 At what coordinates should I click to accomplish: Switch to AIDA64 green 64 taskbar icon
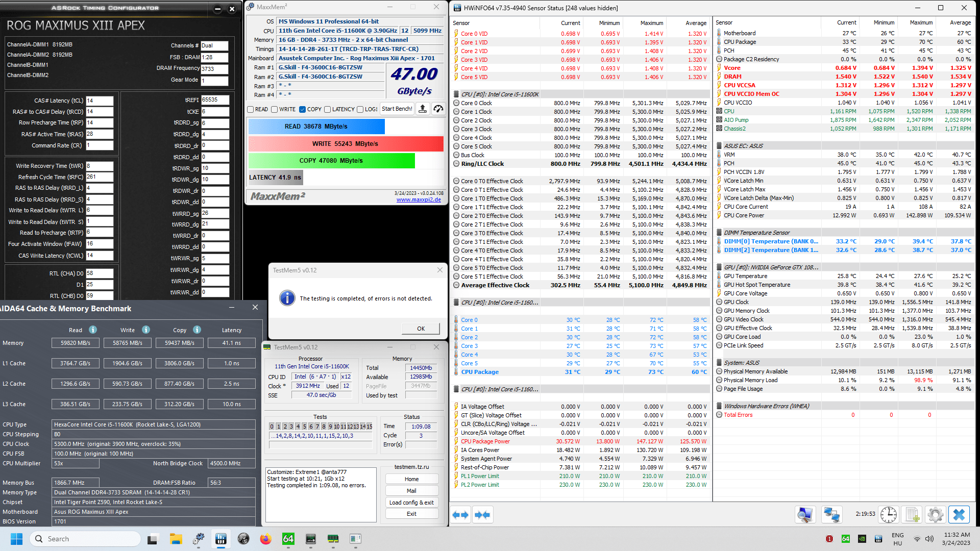[288, 539]
